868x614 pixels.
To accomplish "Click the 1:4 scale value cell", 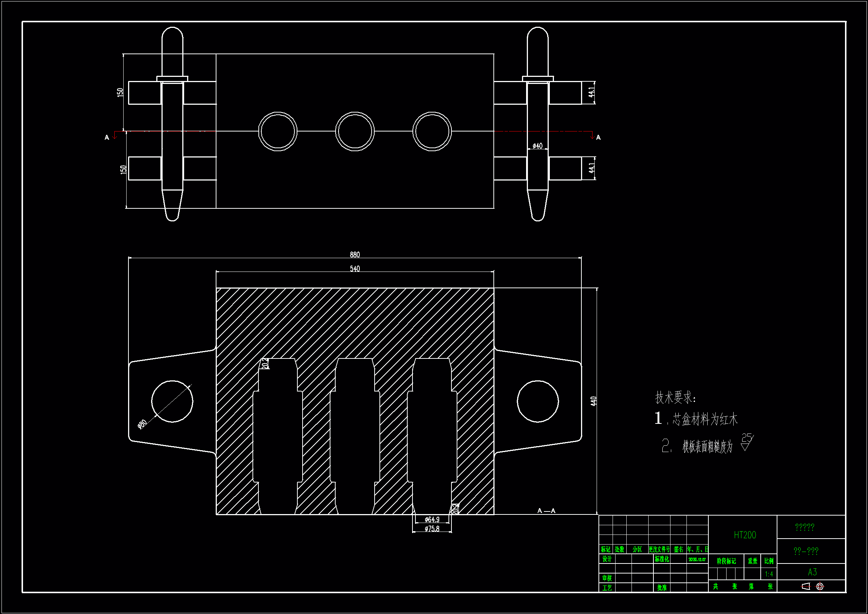I will tap(769, 574).
